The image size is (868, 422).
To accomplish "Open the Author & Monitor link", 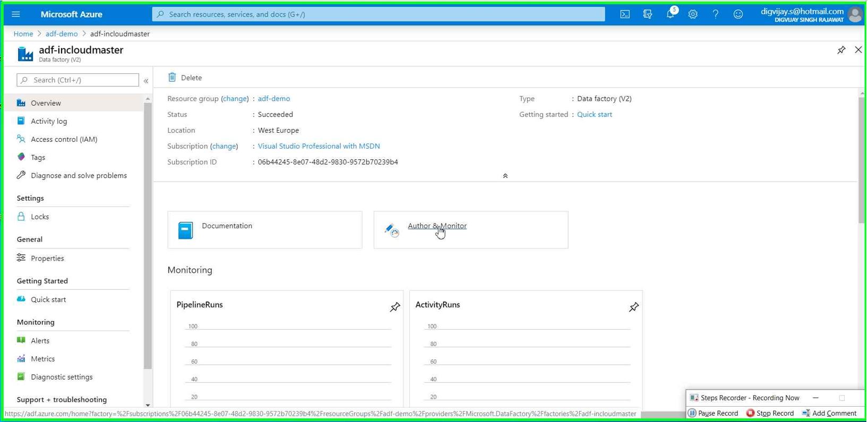I will [437, 226].
